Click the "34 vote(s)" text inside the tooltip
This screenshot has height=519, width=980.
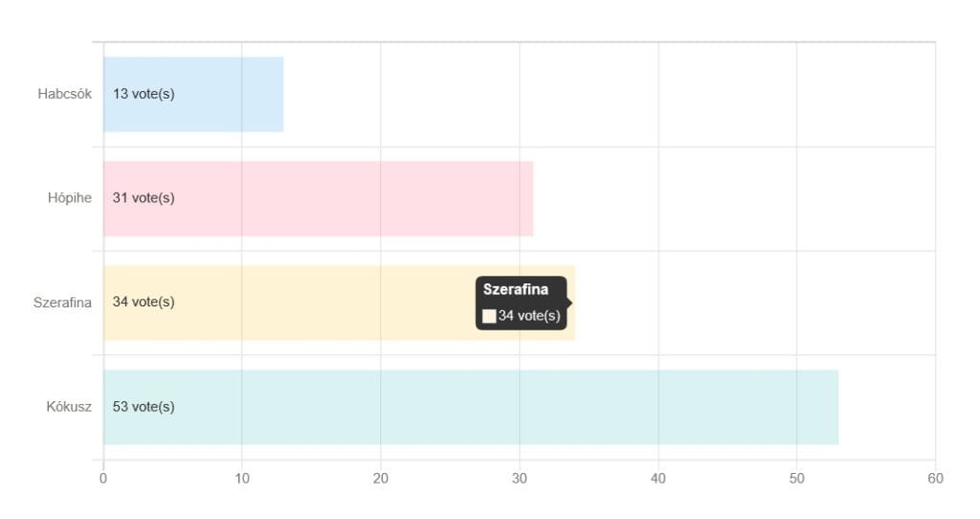[529, 316]
